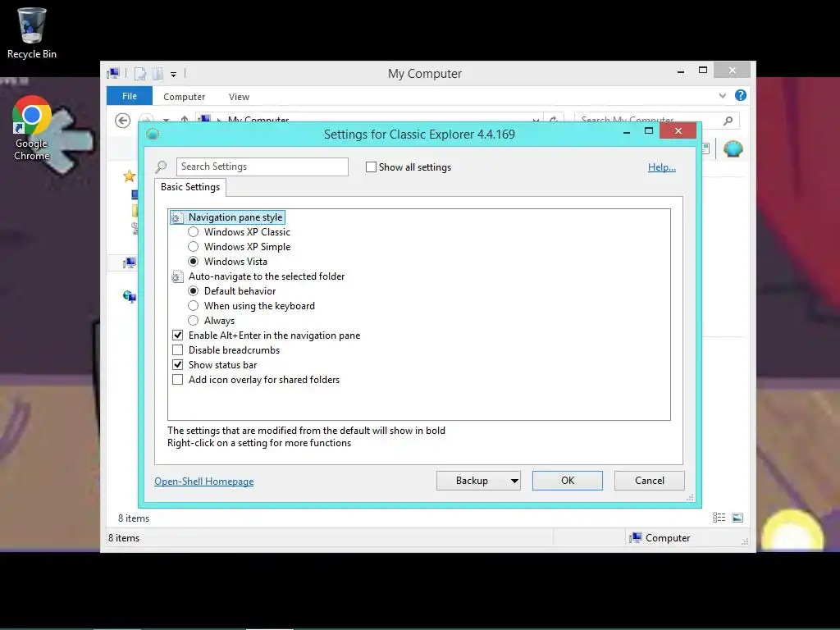Select Windows Vista navigation style
Image resolution: width=840 pixels, height=630 pixels.
(194, 262)
